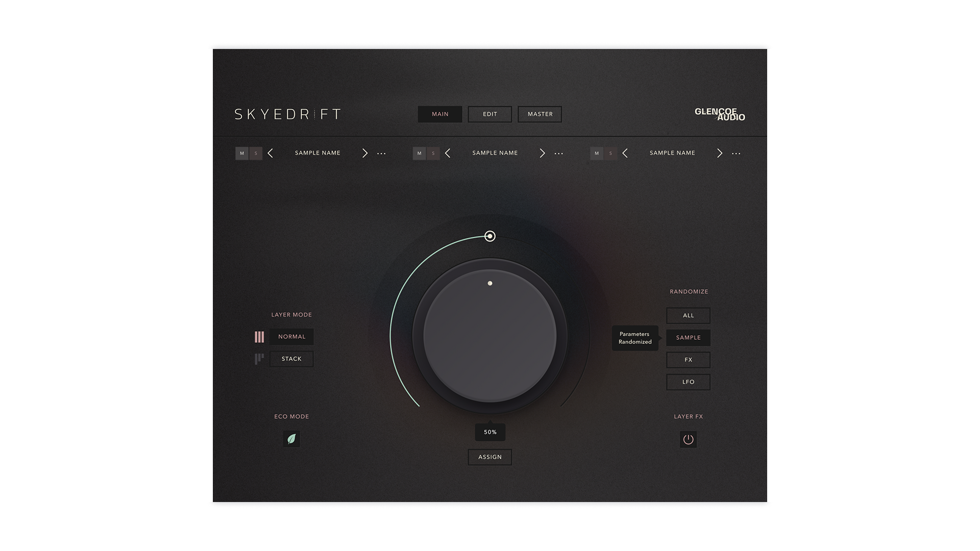Click the Glencoe Audio logo

pyautogui.click(x=720, y=114)
